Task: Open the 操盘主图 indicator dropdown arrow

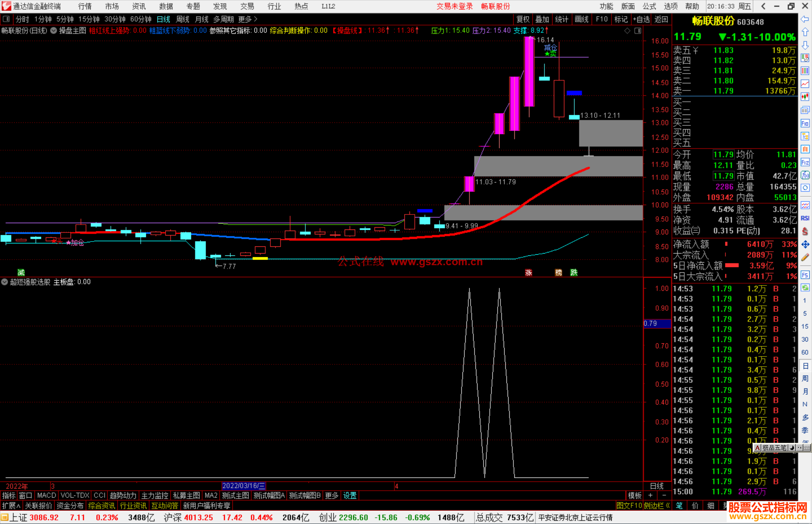Action: 54,30
